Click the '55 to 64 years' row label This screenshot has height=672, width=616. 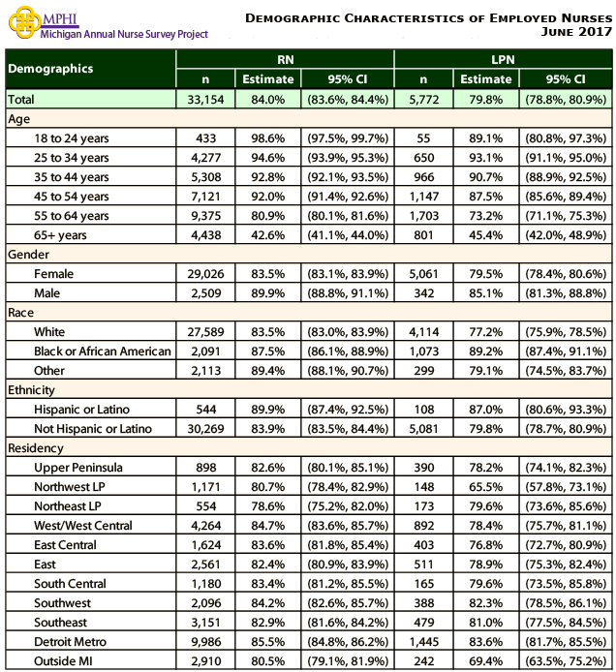click(72, 216)
